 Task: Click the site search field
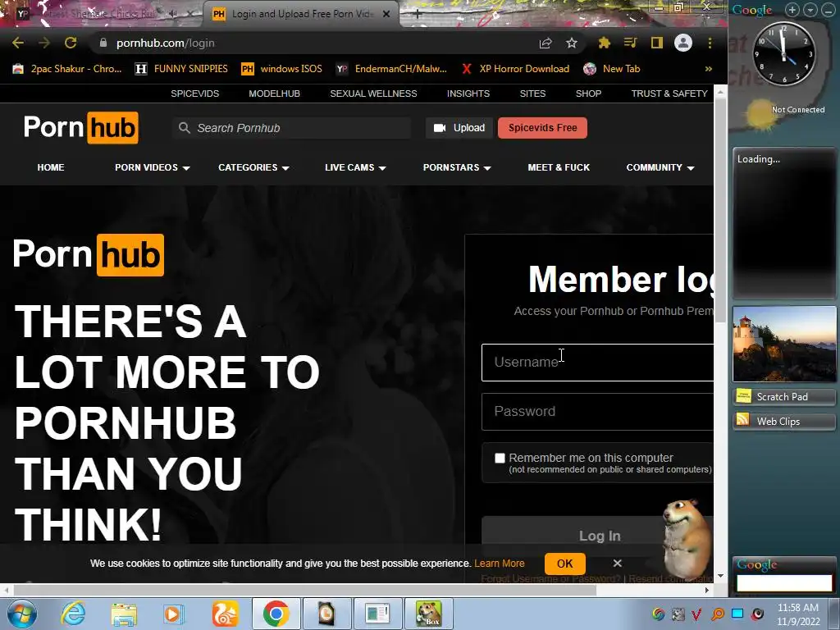tap(291, 128)
